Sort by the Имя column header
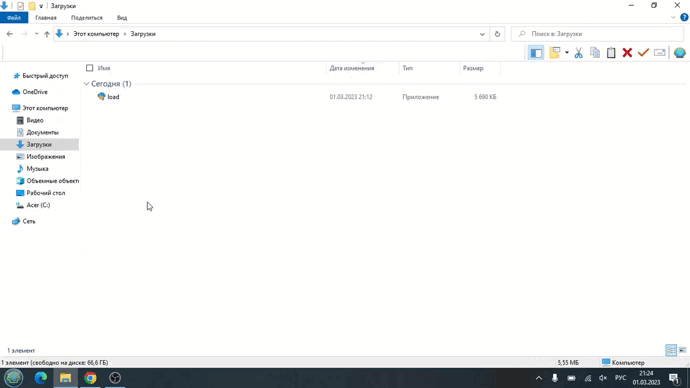The image size is (690, 388). click(x=104, y=68)
